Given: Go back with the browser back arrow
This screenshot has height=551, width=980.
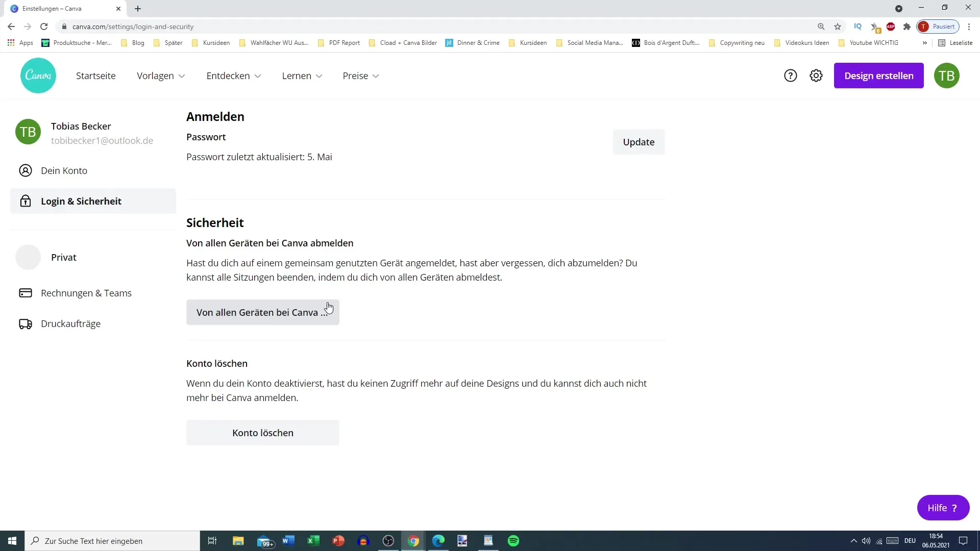Looking at the screenshot, I should (x=11, y=27).
